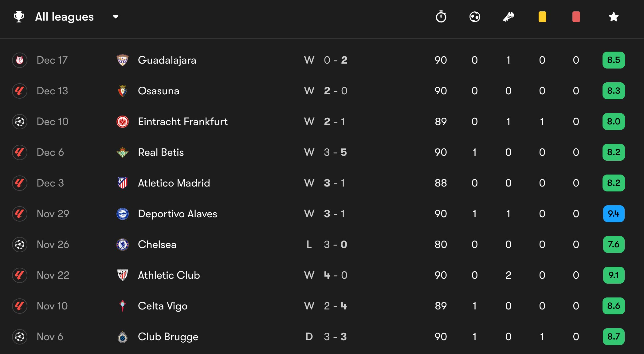Click the minutes played stopwatch icon
644x354 pixels.
coord(441,17)
